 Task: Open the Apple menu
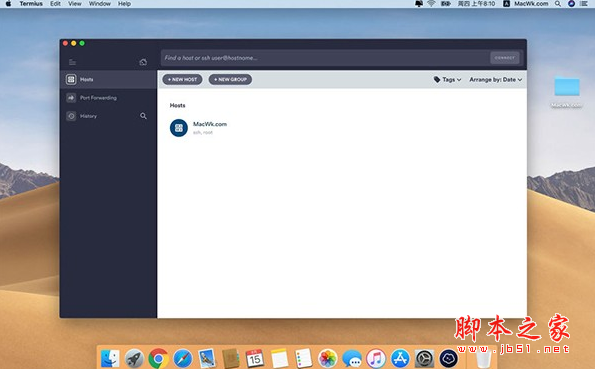pyautogui.click(x=8, y=4)
